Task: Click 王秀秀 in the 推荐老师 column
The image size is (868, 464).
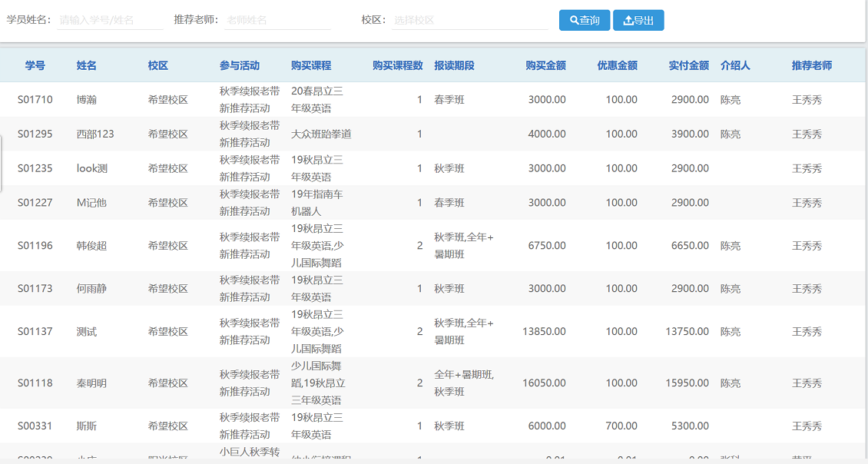Action: point(807,99)
